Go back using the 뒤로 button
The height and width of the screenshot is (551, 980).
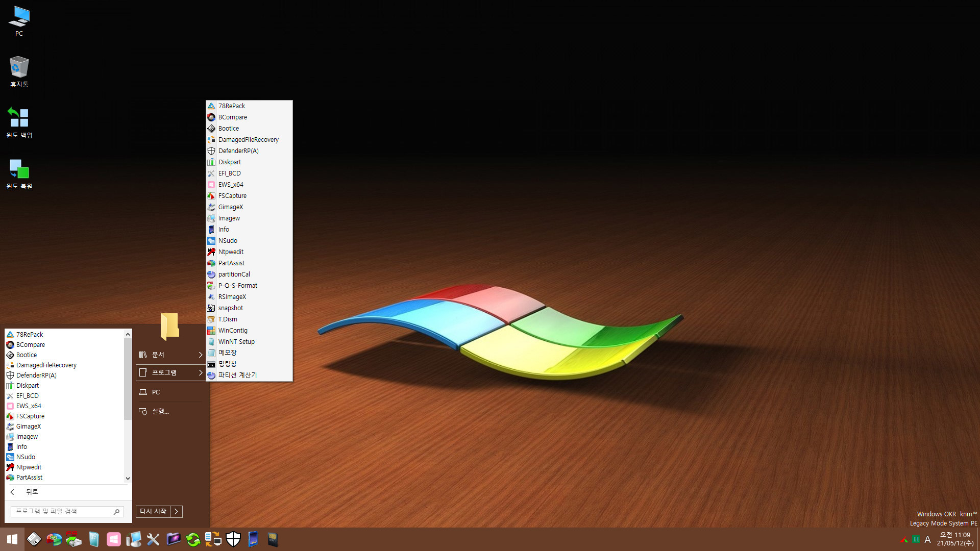click(x=26, y=492)
